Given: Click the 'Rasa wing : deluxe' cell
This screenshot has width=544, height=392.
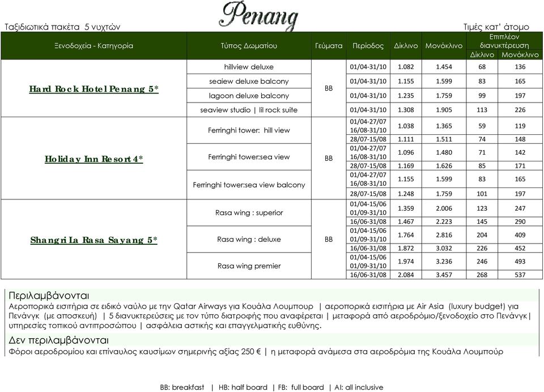Looking at the screenshot, I should 249,240.
